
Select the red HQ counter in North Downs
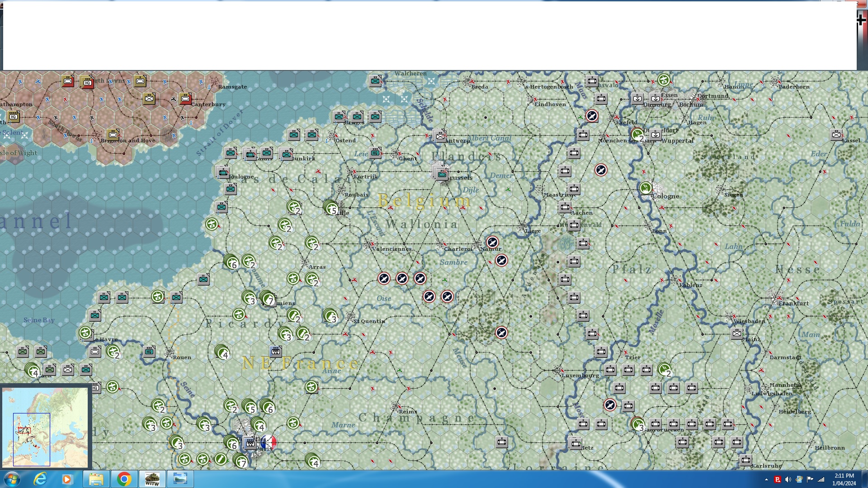point(87,82)
